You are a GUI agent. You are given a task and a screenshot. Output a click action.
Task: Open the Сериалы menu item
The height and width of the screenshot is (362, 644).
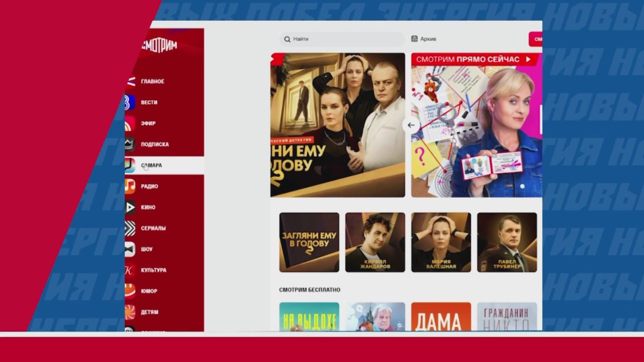coord(153,228)
